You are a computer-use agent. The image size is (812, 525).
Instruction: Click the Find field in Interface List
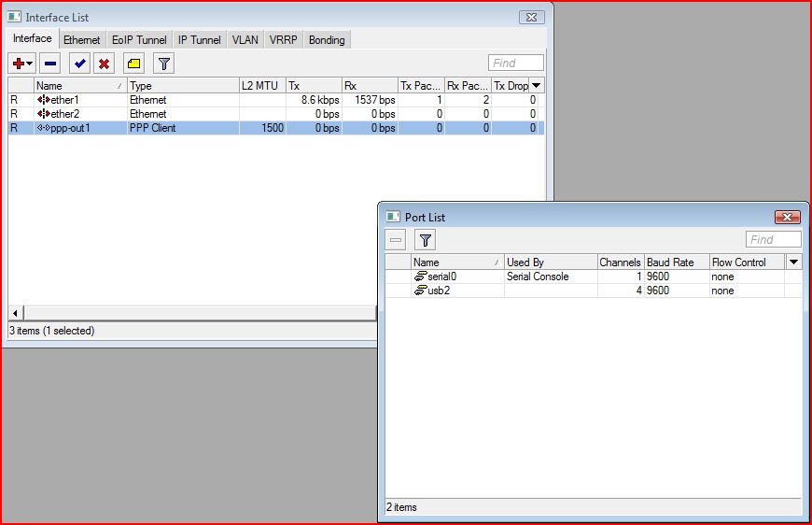pos(516,64)
